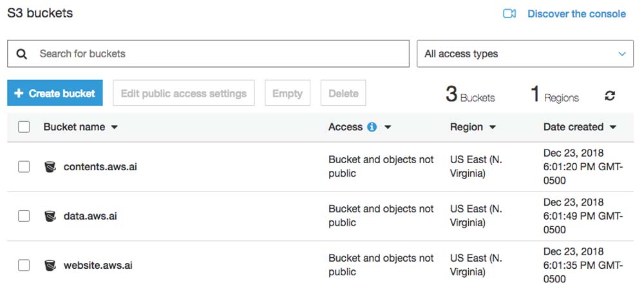The width and height of the screenshot is (644, 292).
Task: Tick the data.aws.ai checkbox
Action: (x=24, y=216)
